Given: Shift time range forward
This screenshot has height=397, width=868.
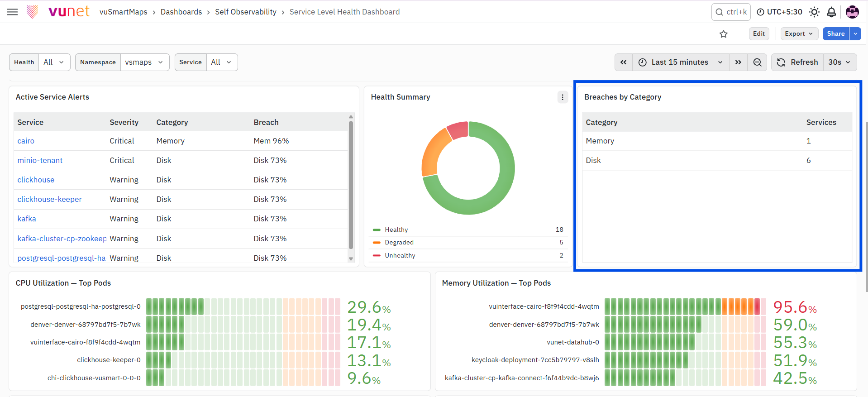Looking at the screenshot, I should point(738,62).
